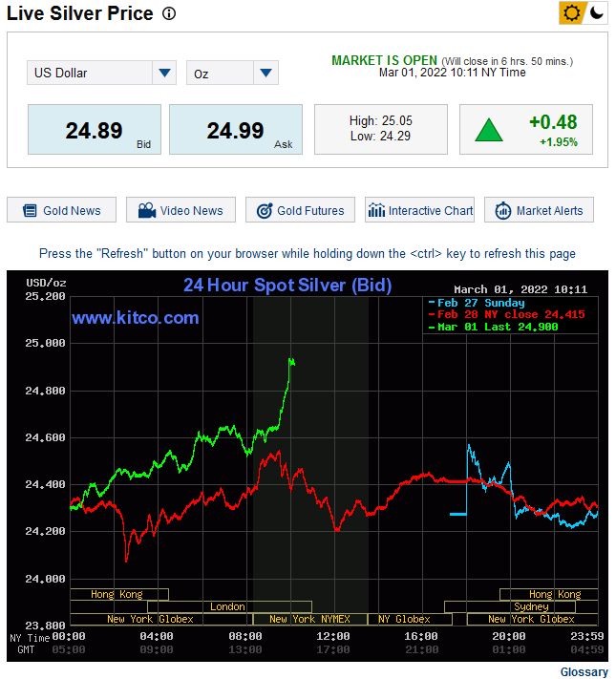Screen dimensions: 616x679
Task: Click the Live Silver Price heading
Action: pos(79,13)
